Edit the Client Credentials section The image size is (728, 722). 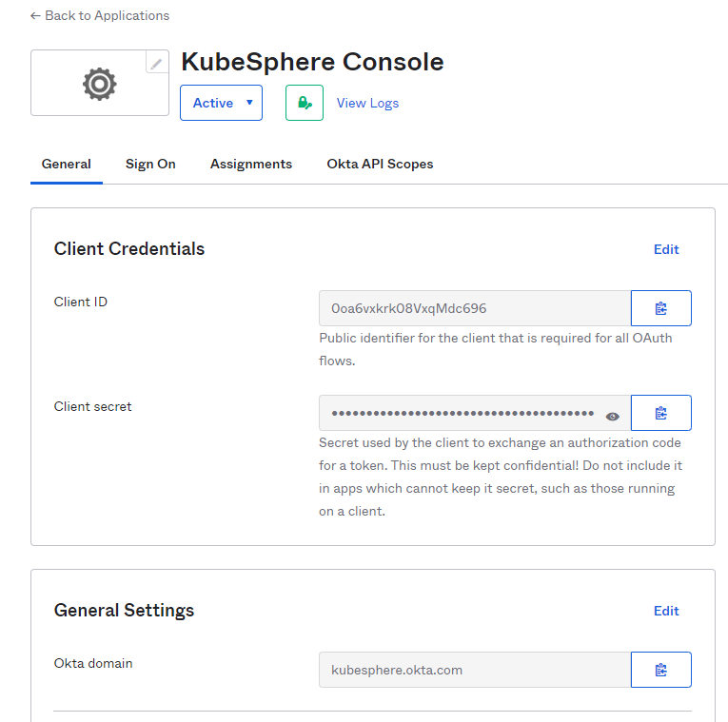click(666, 249)
